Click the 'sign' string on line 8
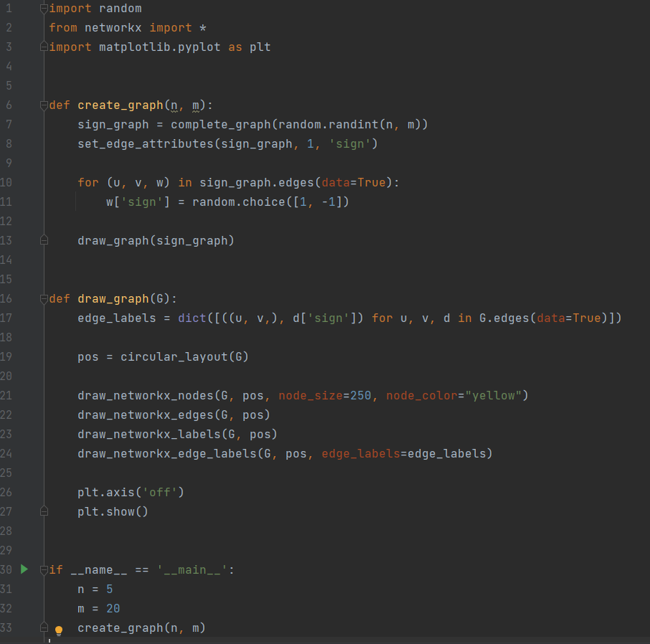Screen dimensions: 650x644 [x=350, y=144]
